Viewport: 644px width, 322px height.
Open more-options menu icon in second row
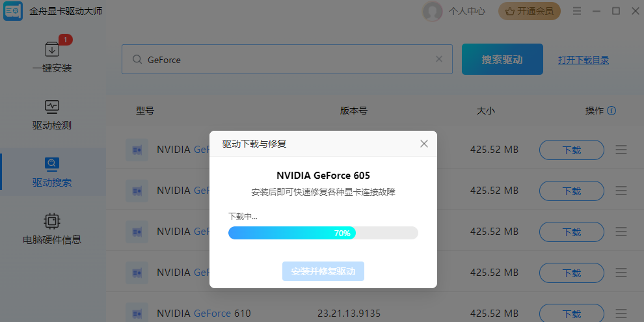(x=621, y=191)
